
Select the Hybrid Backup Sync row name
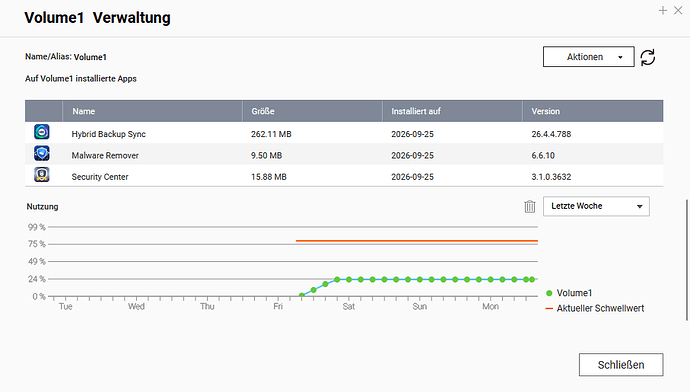click(x=109, y=134)
